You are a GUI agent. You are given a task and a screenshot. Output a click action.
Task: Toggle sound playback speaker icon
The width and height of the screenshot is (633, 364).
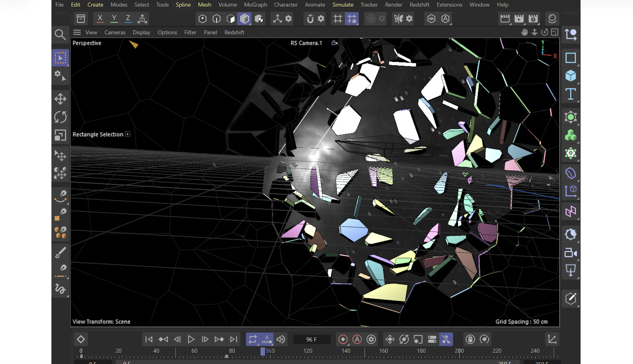(x=281, y=339)
